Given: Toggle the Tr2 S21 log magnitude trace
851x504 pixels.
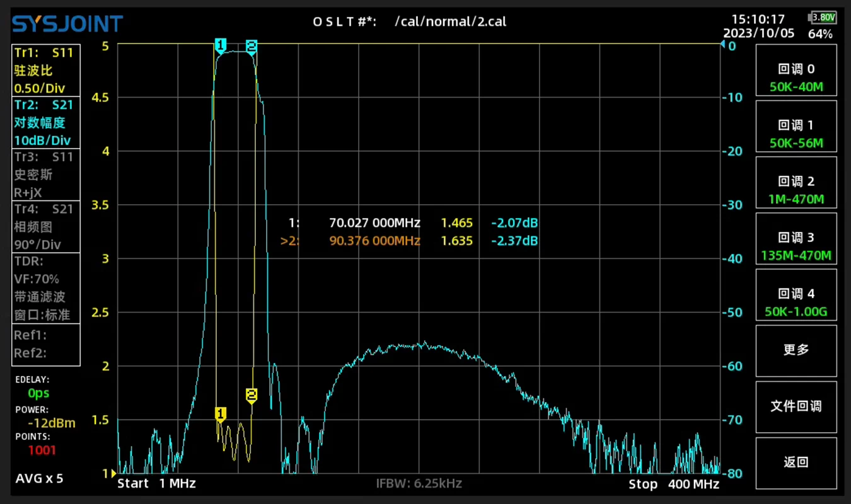Looking at the screenshot, I should pyautogui.click(x=46, y=122).
